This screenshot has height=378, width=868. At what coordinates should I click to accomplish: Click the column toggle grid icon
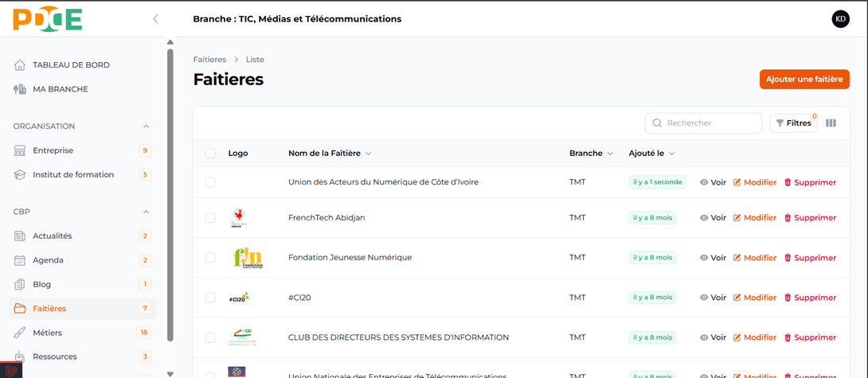831,123
